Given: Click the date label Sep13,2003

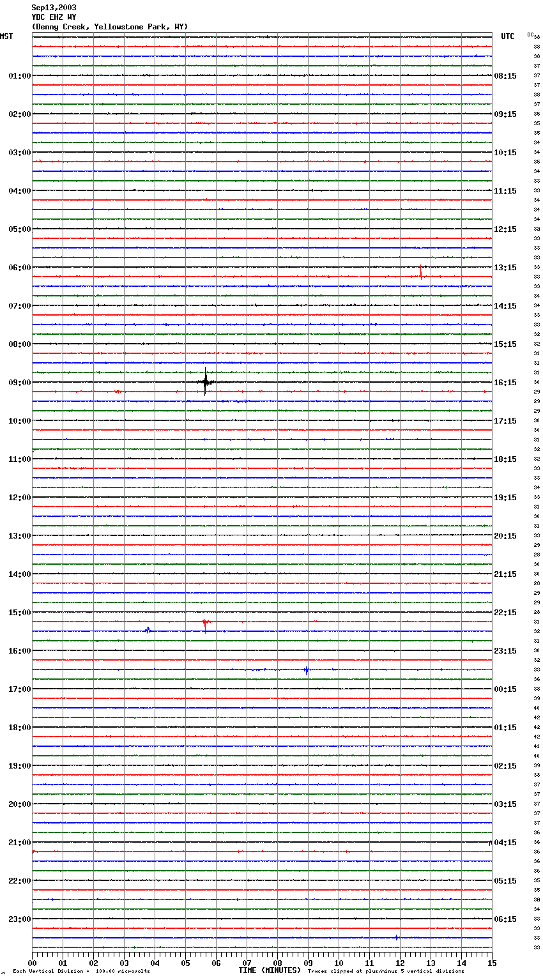Looking at the screenshot, I should tap(54, 8).
